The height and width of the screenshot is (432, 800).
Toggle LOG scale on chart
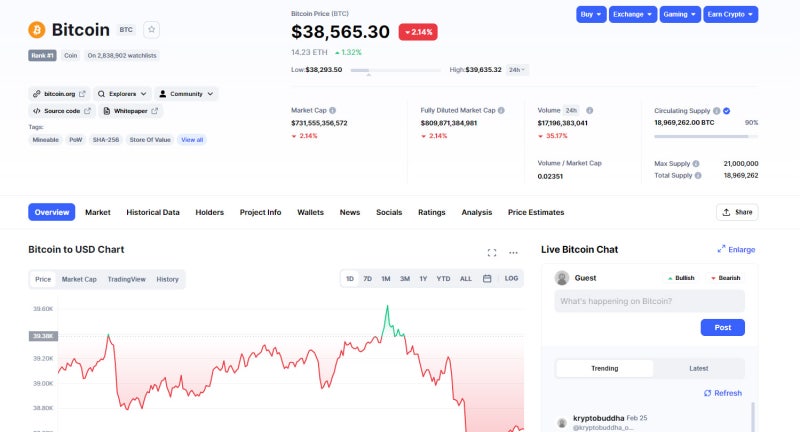(511, 278)
